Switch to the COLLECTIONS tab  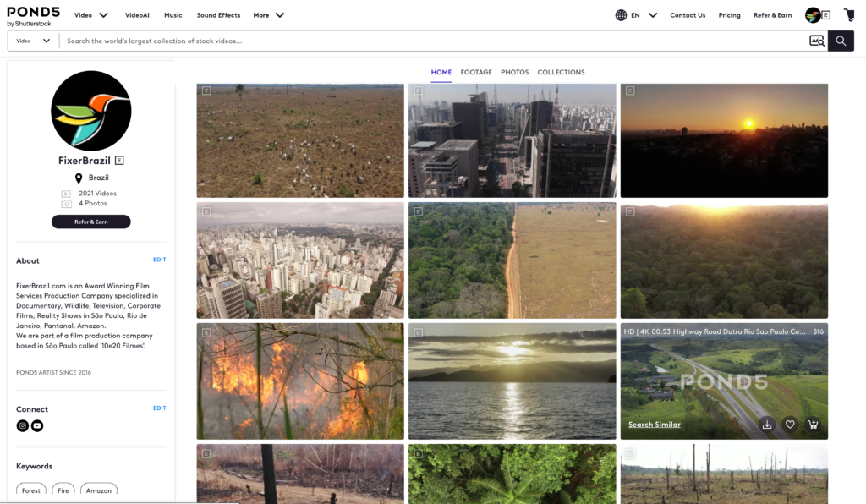click(562, 73)
